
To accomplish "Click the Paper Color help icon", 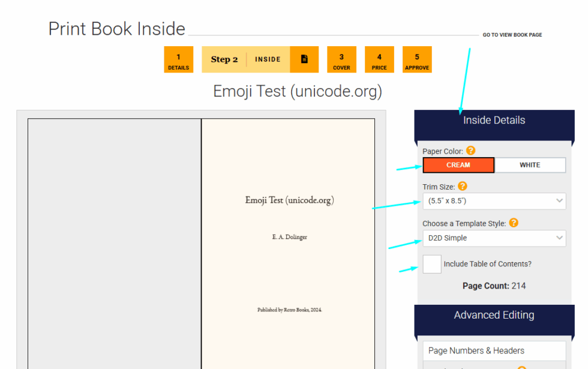I will coord(472,151).
